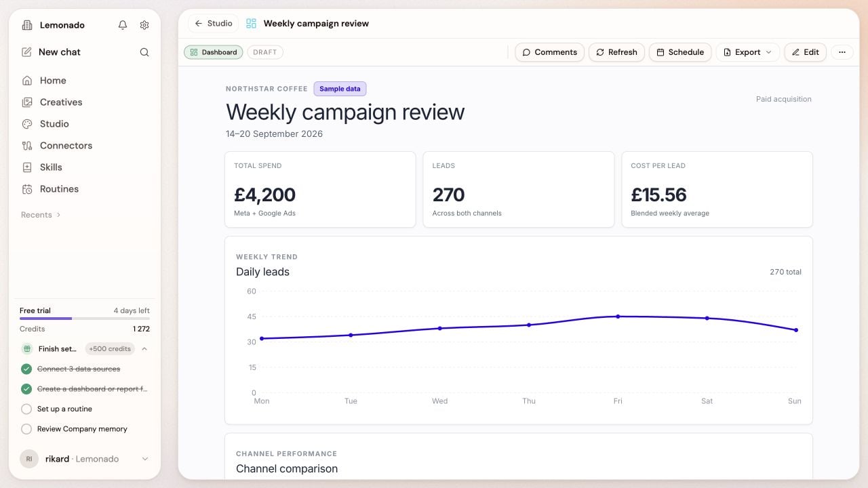Click the Monday data point on chart
The image size is (868, 488).
point(262,338)
